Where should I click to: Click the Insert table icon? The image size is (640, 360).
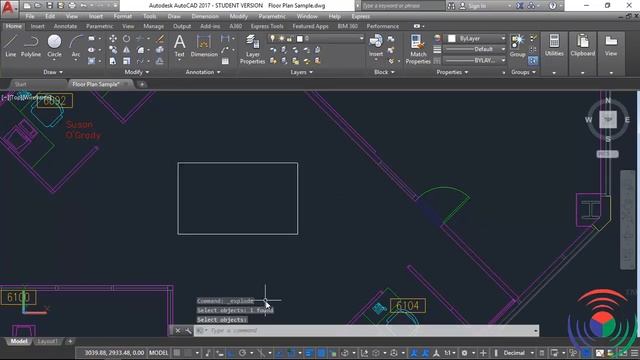pos(225,61)
